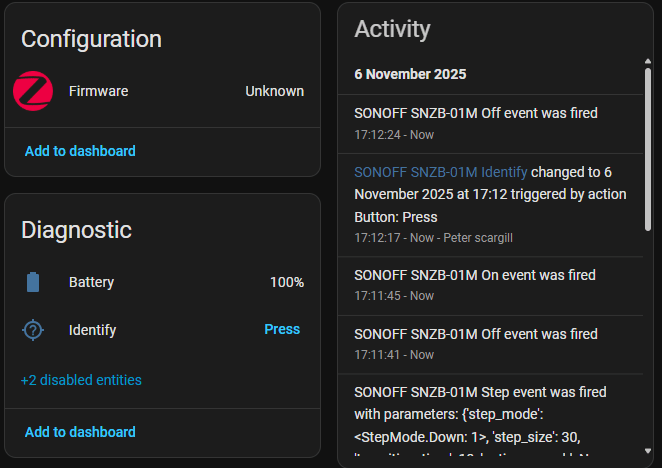Click the Firmware Unknown status value
The image size is (662, 468).
(274, 91)
